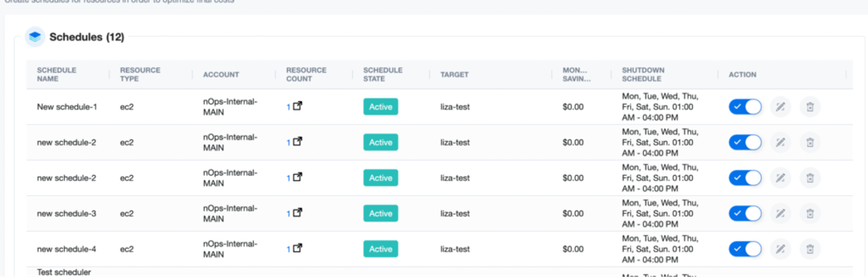The height and width of the screenshot is (277, 868).
Task: Select ec2 in the New schedule-1 row
Action: 127,107
